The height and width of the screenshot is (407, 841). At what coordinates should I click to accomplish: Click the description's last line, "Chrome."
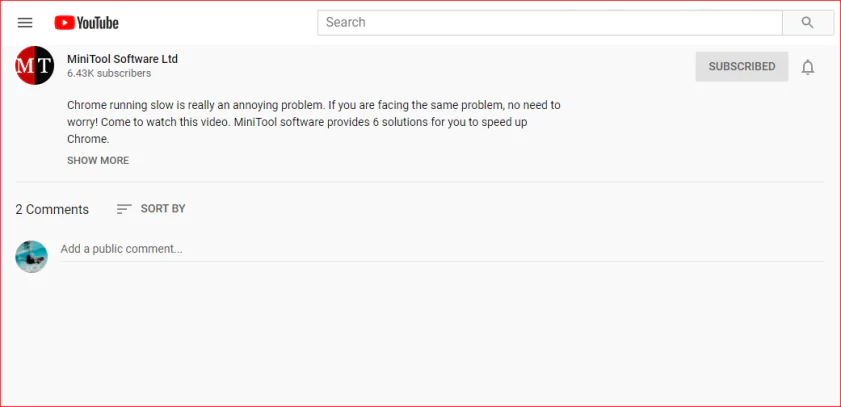[88, 139]
